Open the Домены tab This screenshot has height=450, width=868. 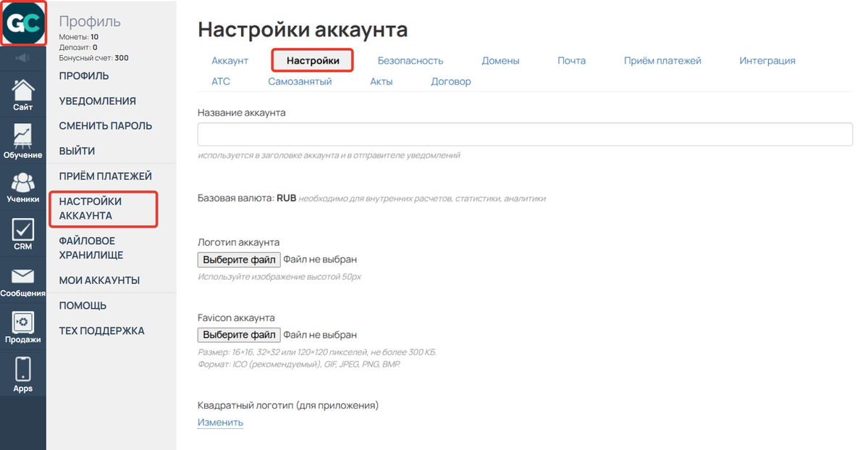(x=500, y=60)
